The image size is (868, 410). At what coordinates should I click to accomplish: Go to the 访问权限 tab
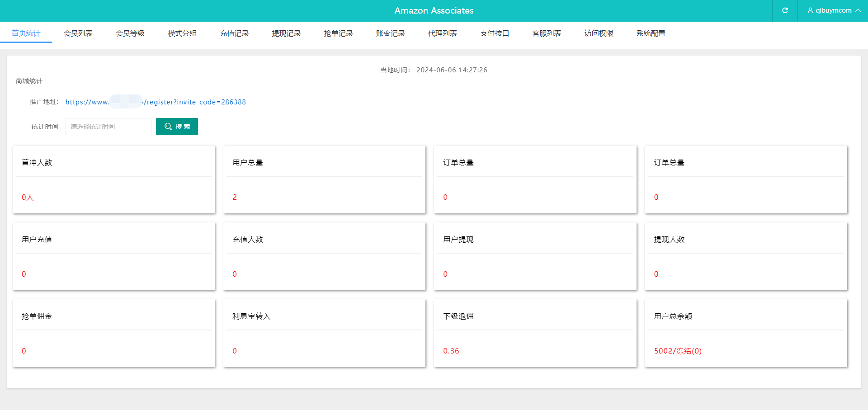pyautogui.click(x=599, y=33)
